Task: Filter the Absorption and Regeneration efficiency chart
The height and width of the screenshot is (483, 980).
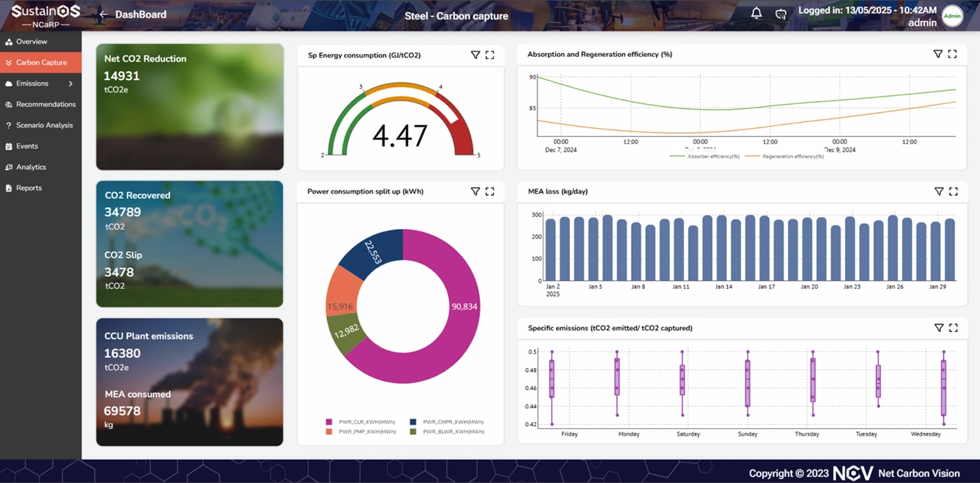Action: click(938, 54)
